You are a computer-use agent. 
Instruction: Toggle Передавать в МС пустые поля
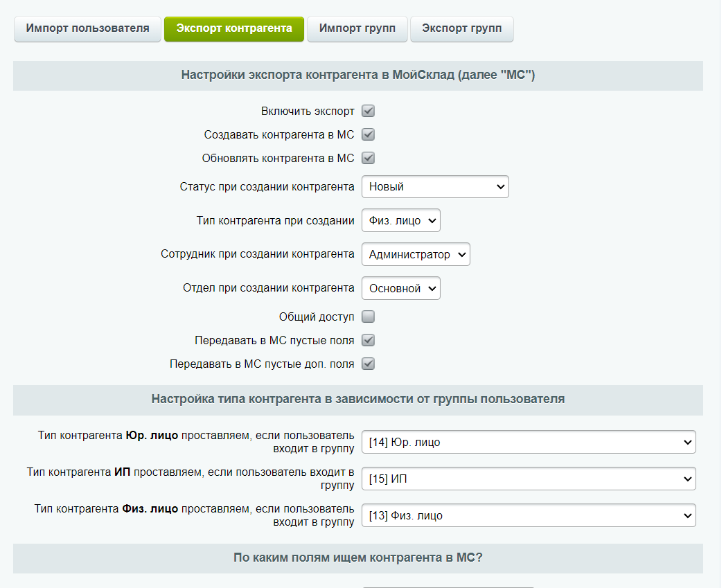[368, 340]
